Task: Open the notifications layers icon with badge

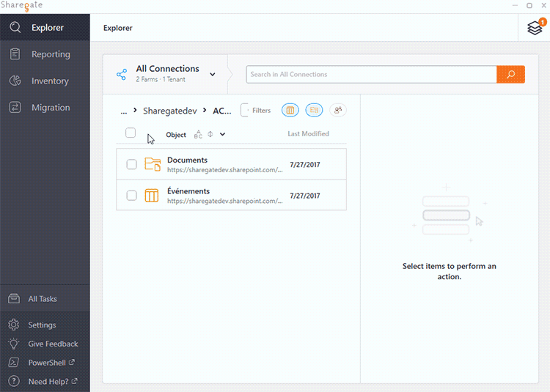Action: tap(536, 27)
